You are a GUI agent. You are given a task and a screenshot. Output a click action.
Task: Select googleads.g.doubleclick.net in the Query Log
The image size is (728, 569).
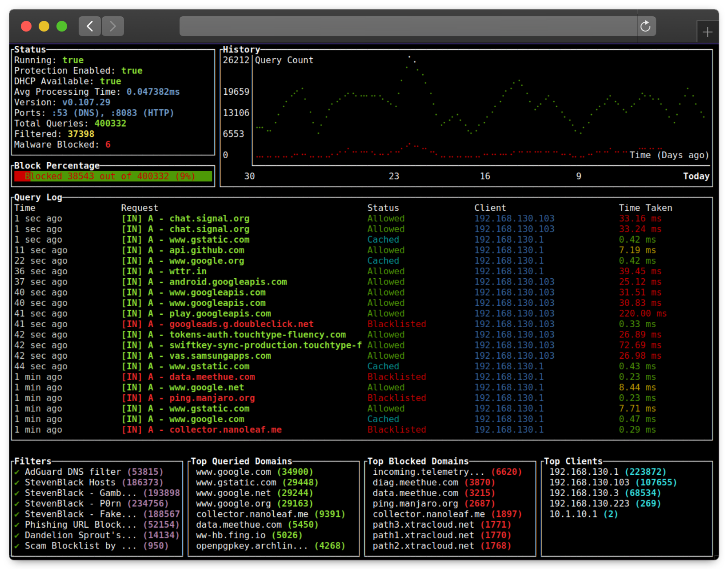pyautogui.click(x=242, y=324)
